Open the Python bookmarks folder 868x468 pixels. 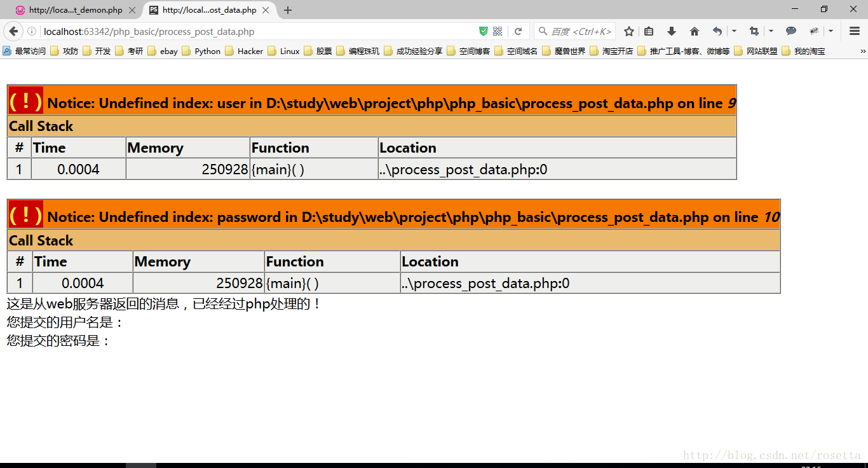[201, 51]
